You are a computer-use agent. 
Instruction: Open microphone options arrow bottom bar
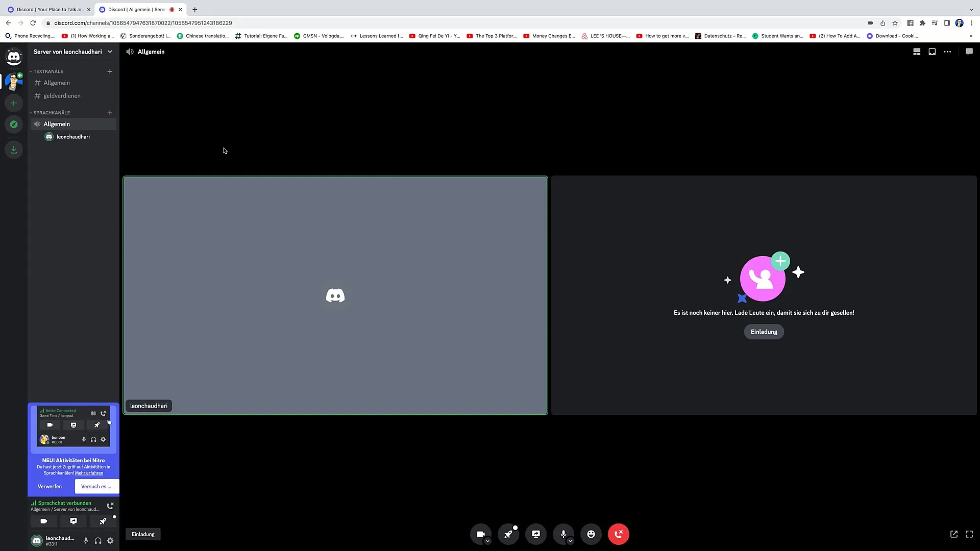point(571,541)
